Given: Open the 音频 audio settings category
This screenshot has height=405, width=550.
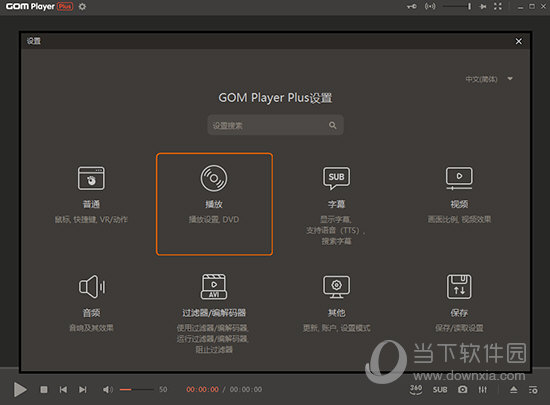Looking at the screenshot, I should point(91,303).
